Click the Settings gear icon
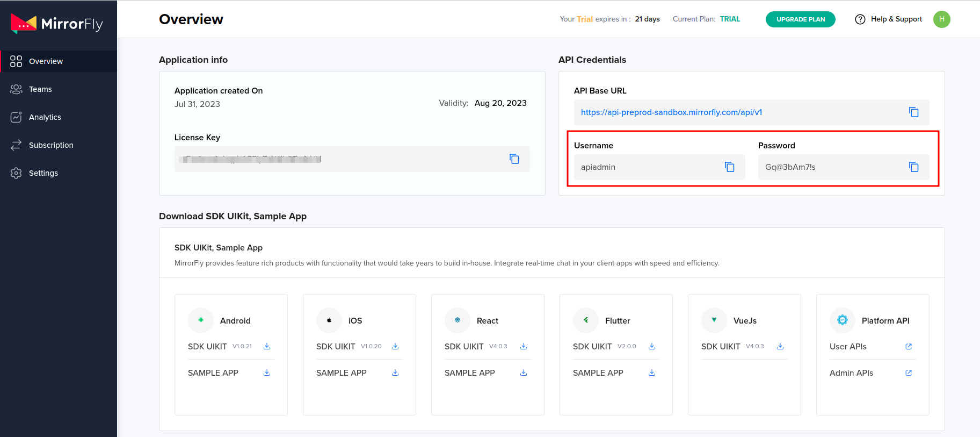 tap(16, 173)
